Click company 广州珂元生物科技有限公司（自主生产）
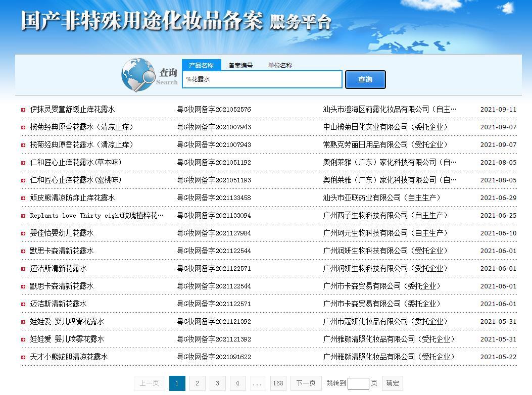 click(385, 233)
